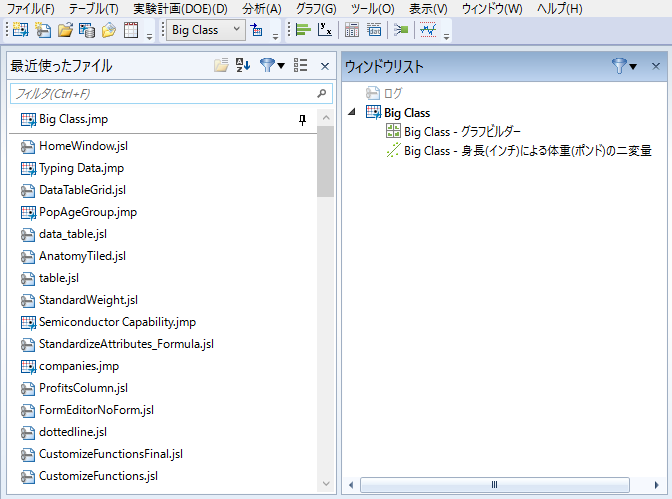Screen dimensions: 672x499
Task: Click the window list horizontal scrollbar right arrow
Action: (656, 485)
